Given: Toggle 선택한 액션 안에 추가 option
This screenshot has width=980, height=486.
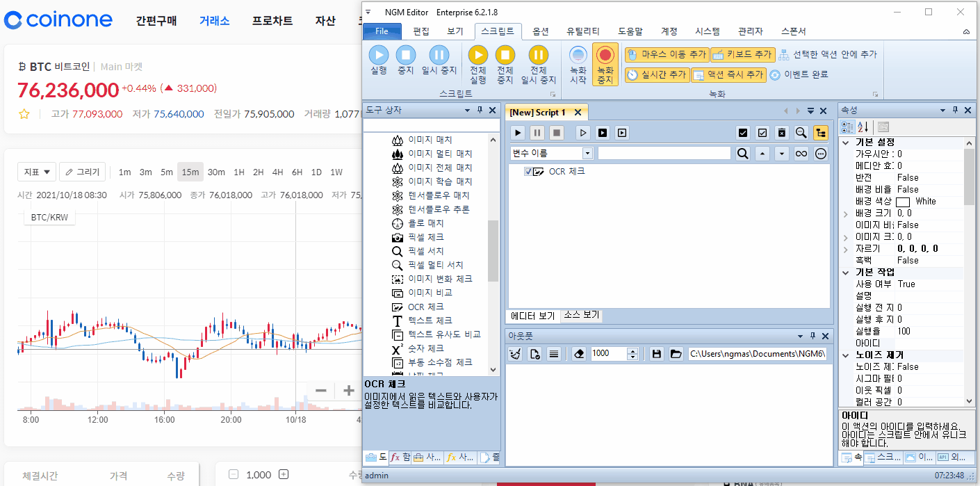Looking at the screenshot, I should pos(827,54).
